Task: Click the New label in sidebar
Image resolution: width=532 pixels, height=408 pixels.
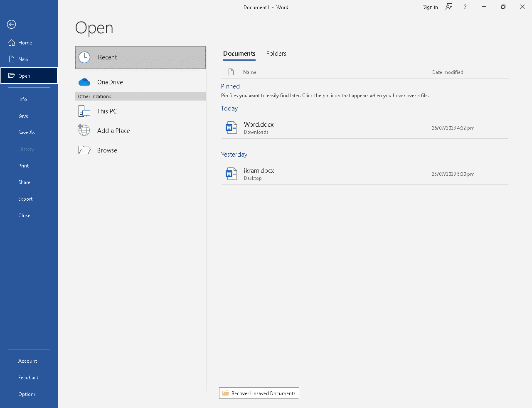Action: pyautogui.click(x=23, y=59)
